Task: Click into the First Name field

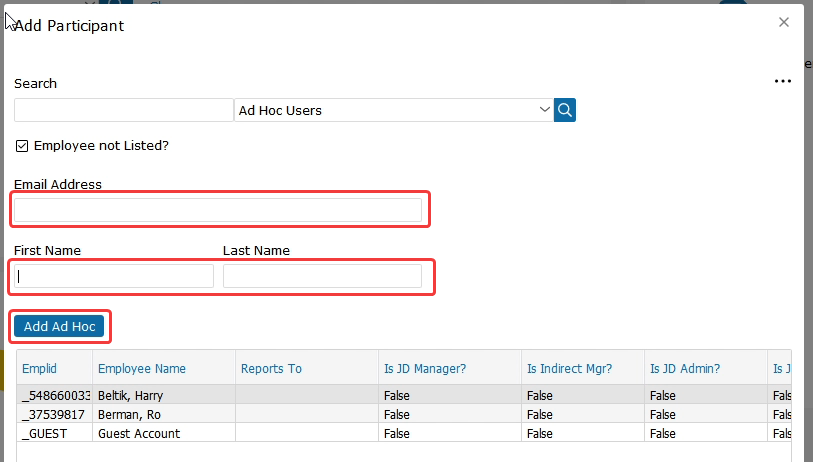Action: click(x=114, y=276)
